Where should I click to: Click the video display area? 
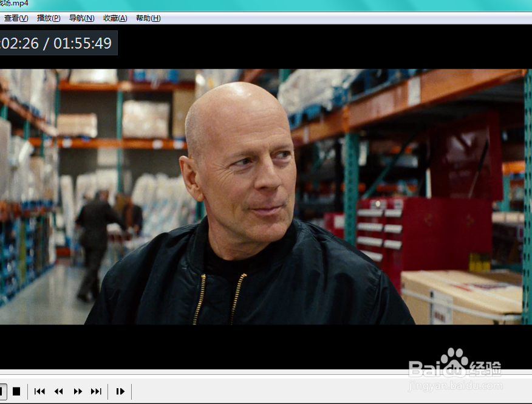pos(266,197)
